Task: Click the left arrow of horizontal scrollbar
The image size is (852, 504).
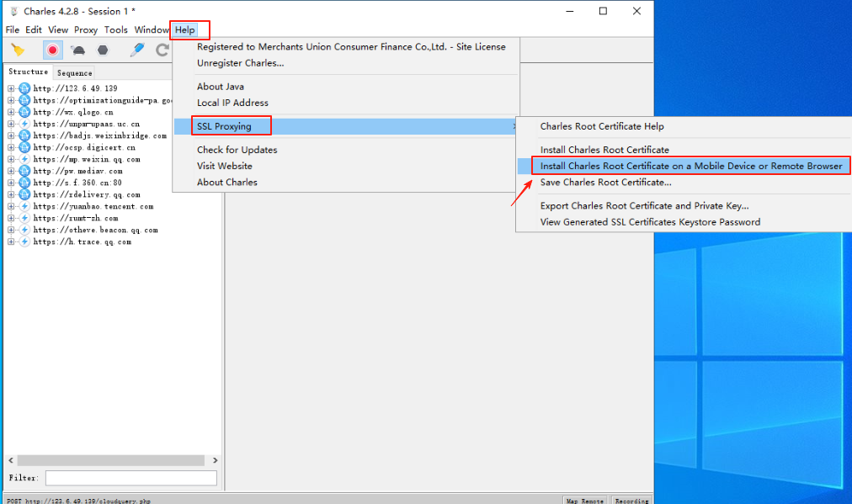Action: pos(11,460)
